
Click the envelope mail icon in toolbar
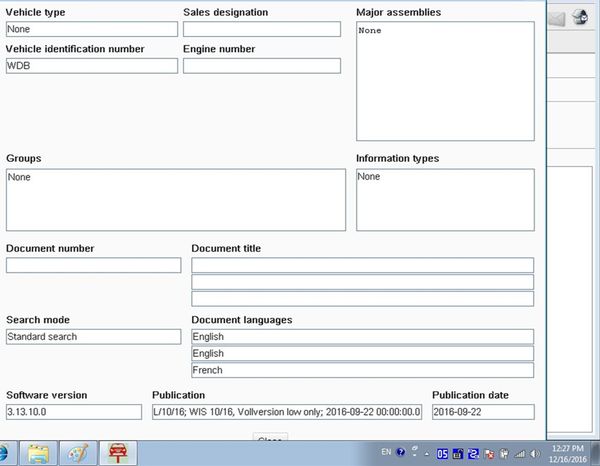[557, 18]
